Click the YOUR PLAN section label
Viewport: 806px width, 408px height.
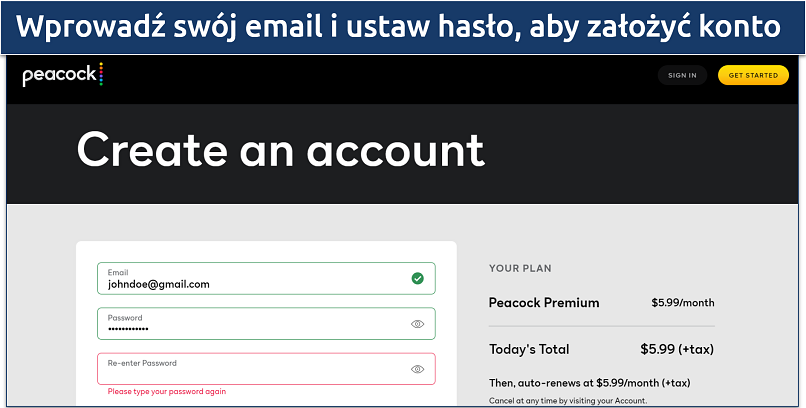pos(520,268)
